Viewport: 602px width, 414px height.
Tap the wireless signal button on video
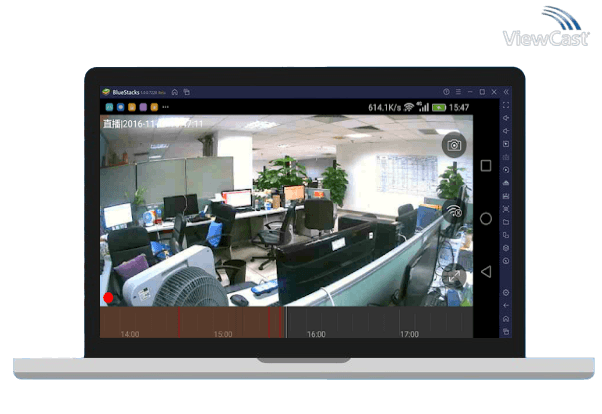pos(454,211)
